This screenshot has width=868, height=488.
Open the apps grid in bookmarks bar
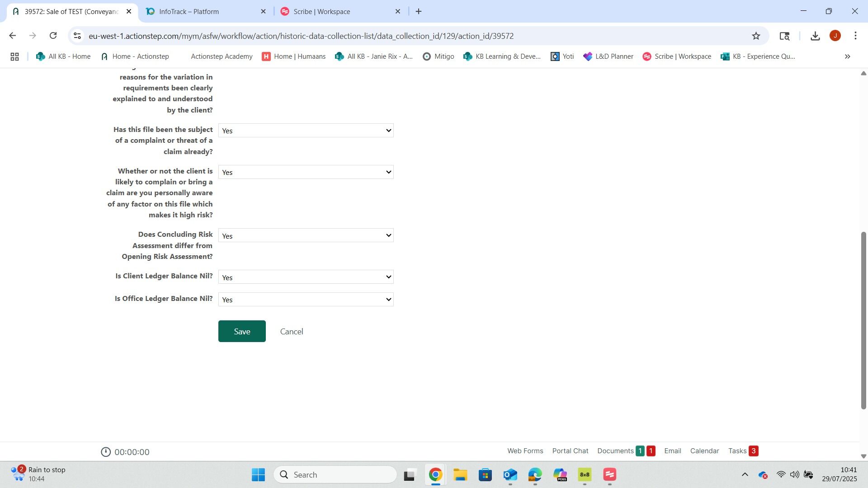14,56
